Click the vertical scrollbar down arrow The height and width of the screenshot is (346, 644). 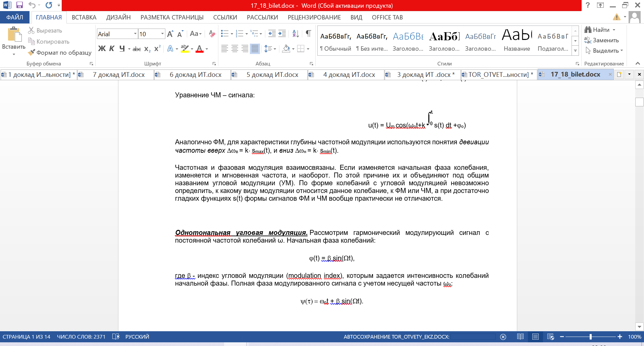[x=639, y=327]
